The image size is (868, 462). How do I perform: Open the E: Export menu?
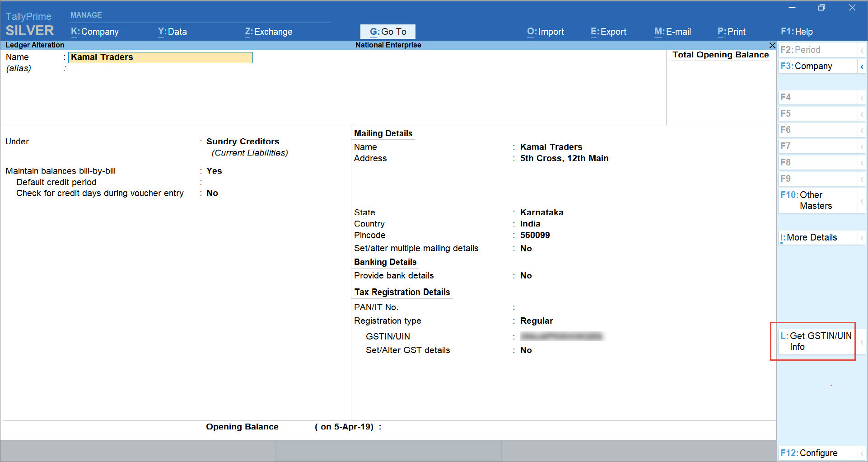pos(608,32)
